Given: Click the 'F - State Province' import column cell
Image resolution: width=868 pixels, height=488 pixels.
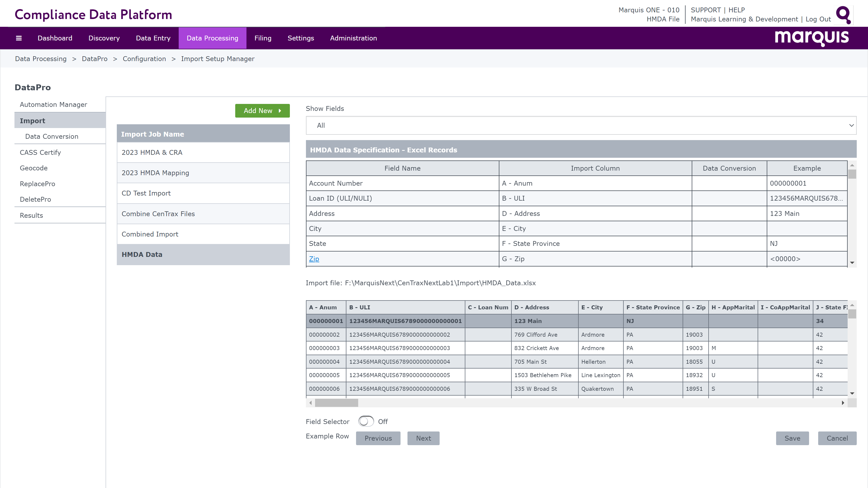Looking at the screenshot, I should point(595,243).
